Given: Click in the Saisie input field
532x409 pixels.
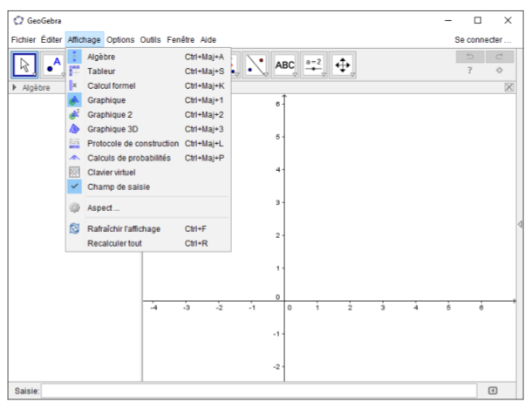Looking at the screenshot, I should [x=259, y=391].
